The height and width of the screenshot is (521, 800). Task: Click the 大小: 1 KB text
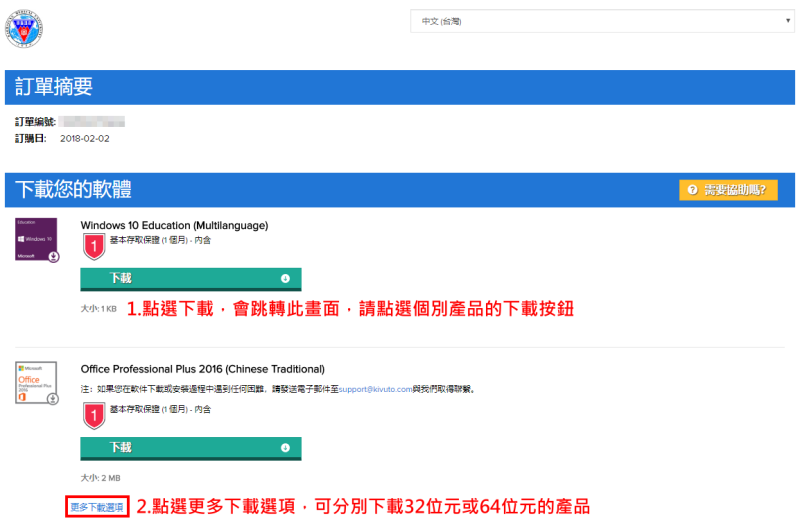[98, 309]
